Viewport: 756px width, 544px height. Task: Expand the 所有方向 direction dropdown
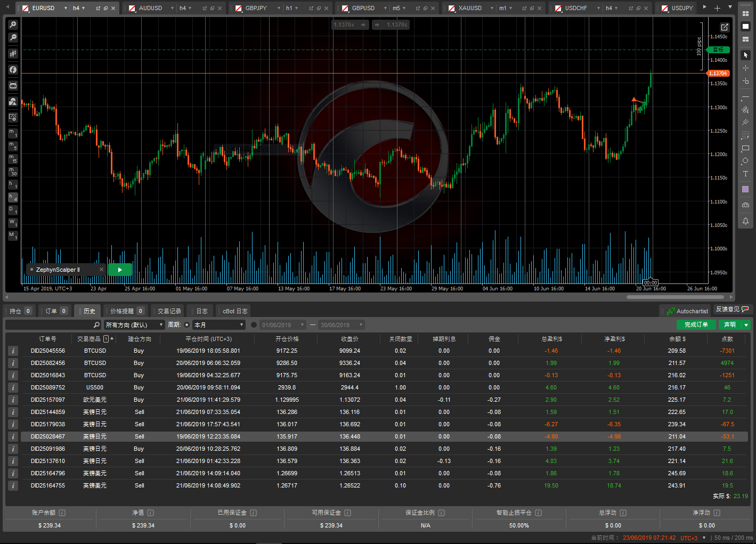[x=134, y=324]
